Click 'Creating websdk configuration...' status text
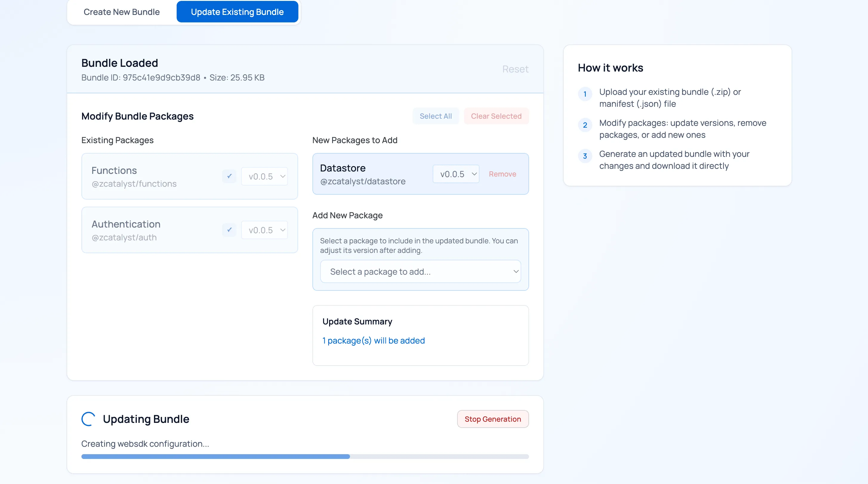This screenshot has height=484, width=868. point(145,443)
